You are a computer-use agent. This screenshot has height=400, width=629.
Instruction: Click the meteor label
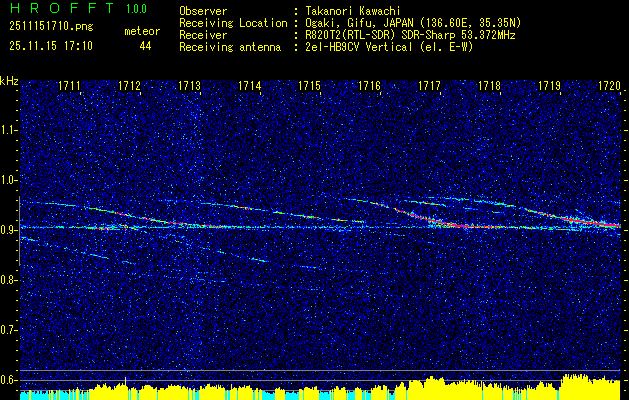click(x=142, y=31)
